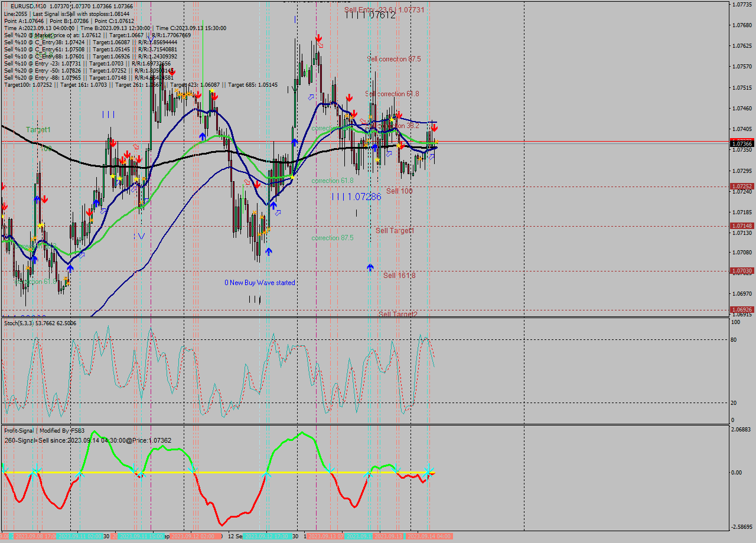Click the Stochastic 80 level value
756x543 pixels.
734,339
